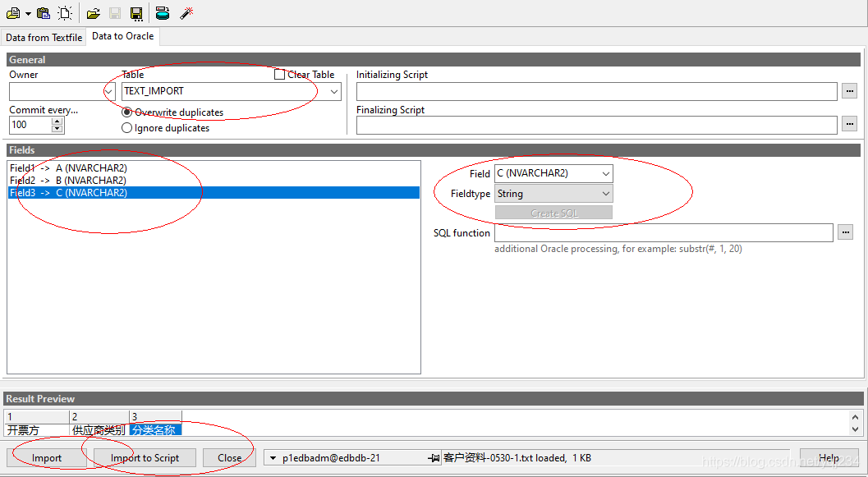Open the Initializing Script browse button
The image size is (868, 477).
point(849,91)
